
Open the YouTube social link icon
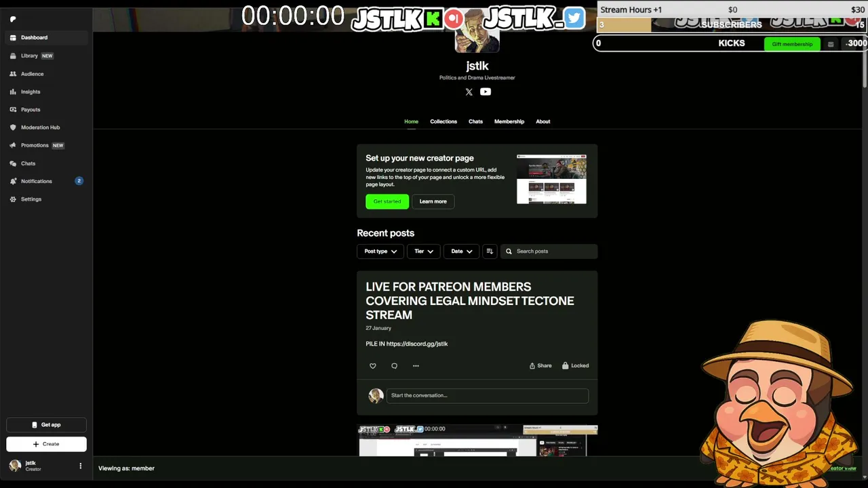point(486,91)
